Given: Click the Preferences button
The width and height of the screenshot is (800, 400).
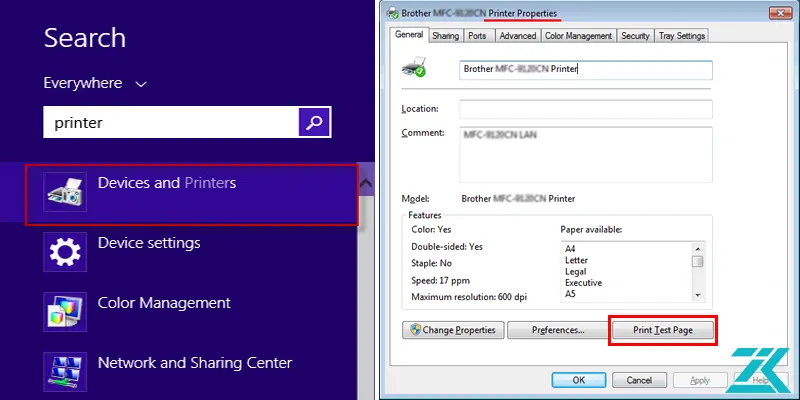Looking at the screenshot, I should [558, 330].
